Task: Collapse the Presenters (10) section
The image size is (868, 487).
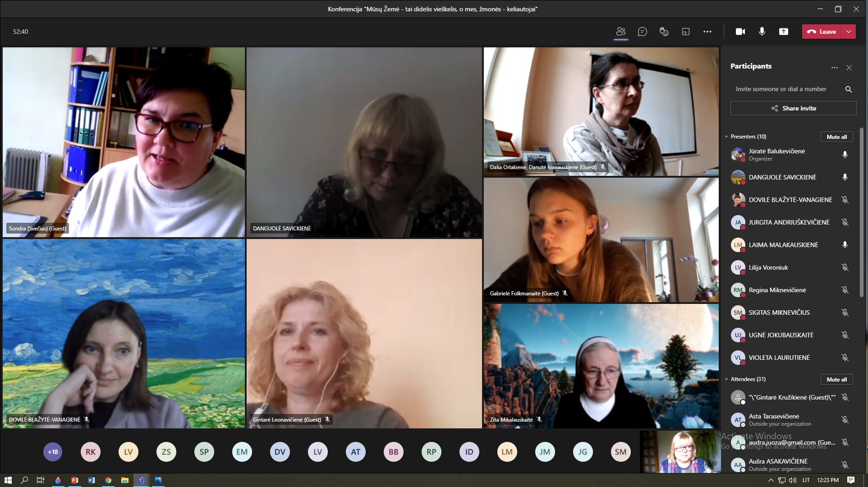Action: coord(726,137)
